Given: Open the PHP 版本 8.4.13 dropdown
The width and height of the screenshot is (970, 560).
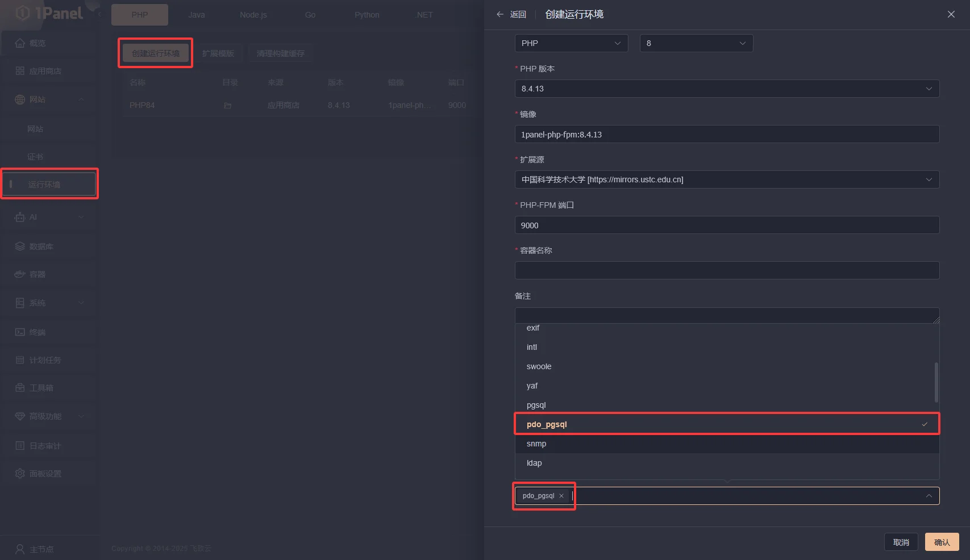Looking at the screenshot, I should (x=726, y=89).
